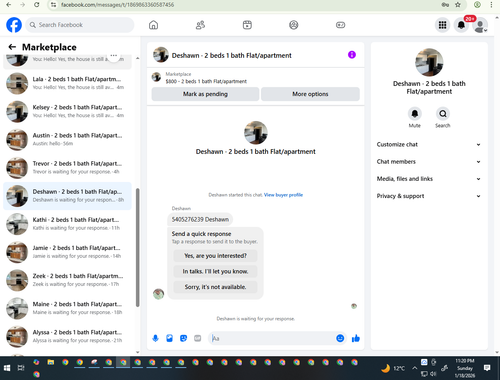Expand Chat members section

click(429, 162)
